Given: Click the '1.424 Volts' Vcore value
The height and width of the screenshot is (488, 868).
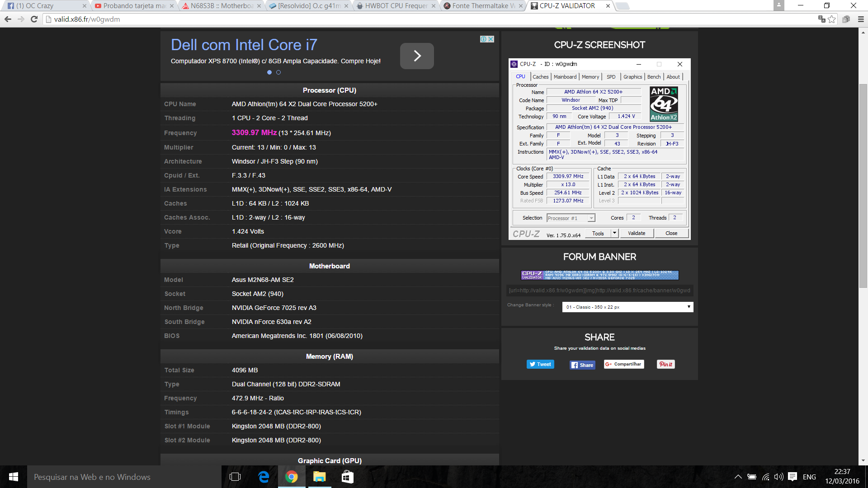Looking at the screenshot, I should pyautogui.click(x=248, y=231).
